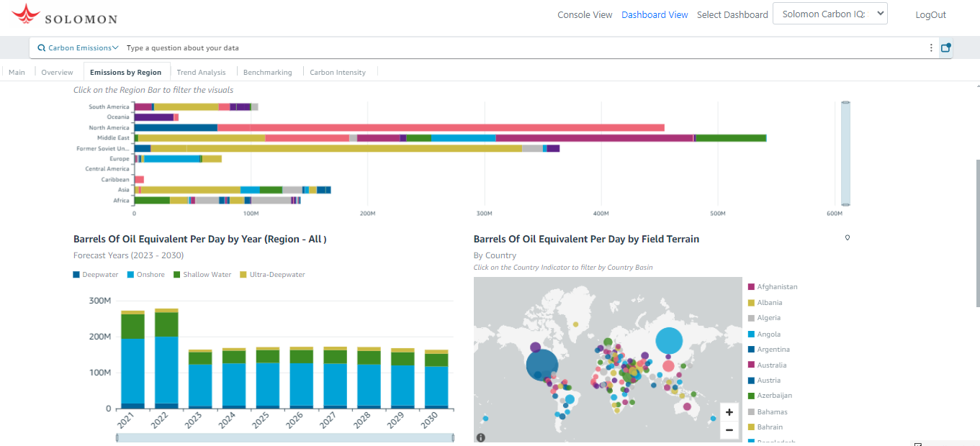
Task: Open the Benchmarking tab
Action: pyautogui.click(x=268, y=72)
